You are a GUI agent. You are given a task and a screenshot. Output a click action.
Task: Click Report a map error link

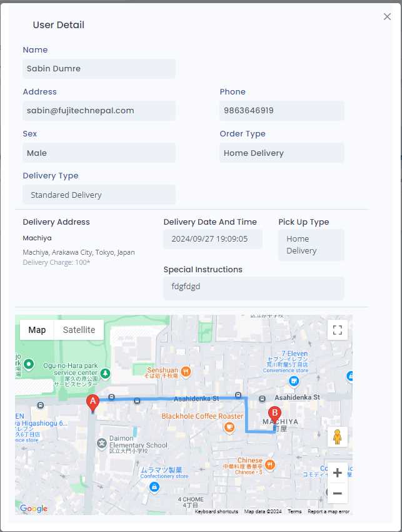(x=328, y=511)
